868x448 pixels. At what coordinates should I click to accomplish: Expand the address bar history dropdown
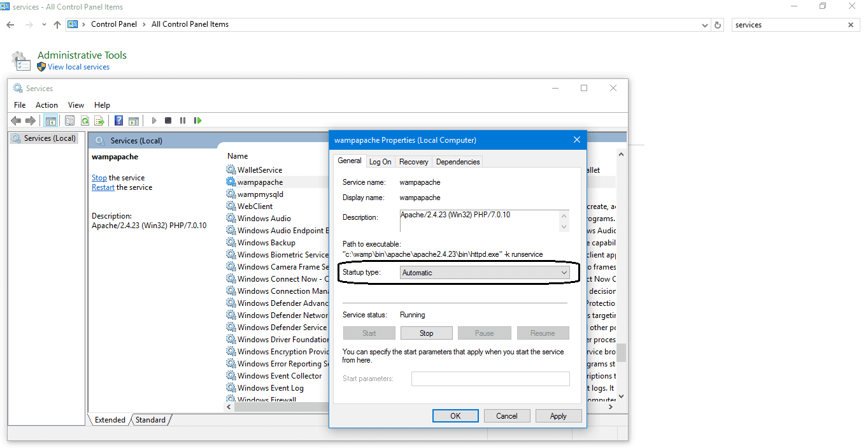pyautogui.click(x=705, y=25)
